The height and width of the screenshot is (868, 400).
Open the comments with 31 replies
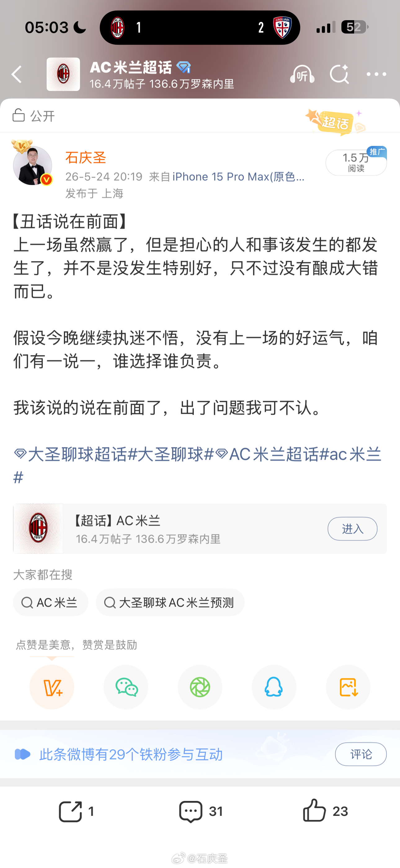pyautogui.click(x=201, y=811)
